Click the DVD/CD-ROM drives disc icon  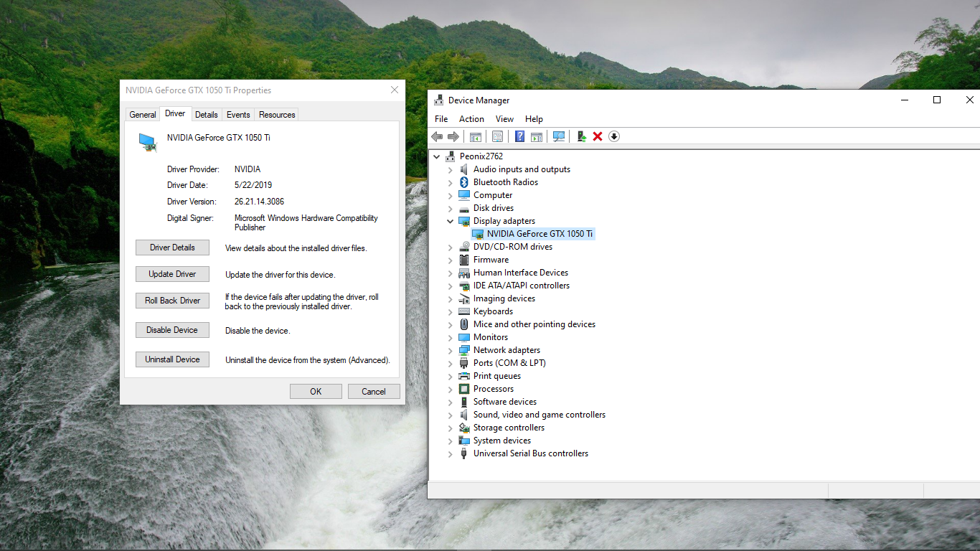464,247
